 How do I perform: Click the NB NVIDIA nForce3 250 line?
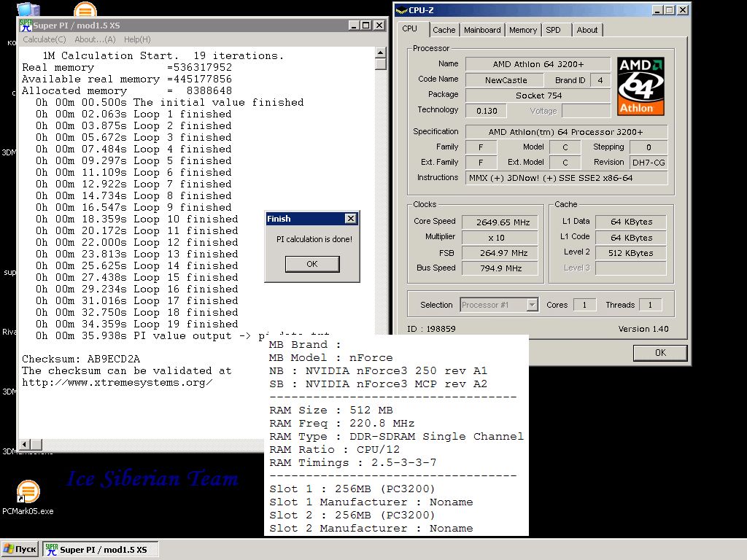pos(379,371)
